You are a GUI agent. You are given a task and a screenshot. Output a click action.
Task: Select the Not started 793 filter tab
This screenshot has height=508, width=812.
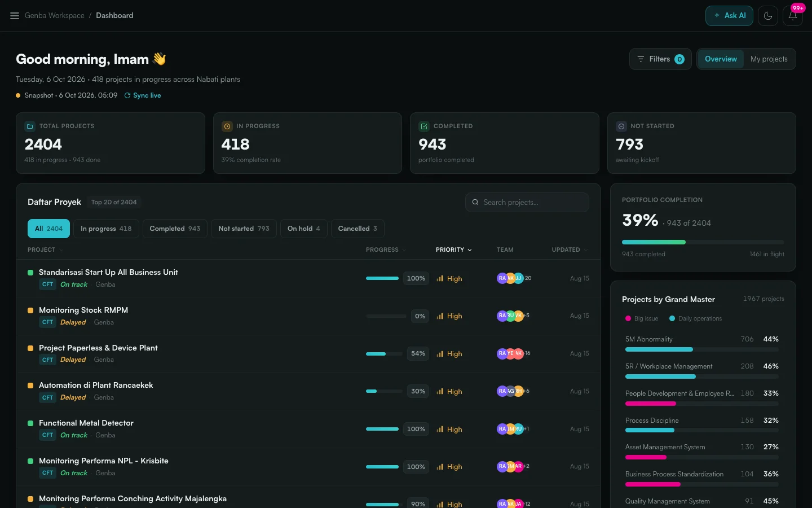[x=244, y=229]
